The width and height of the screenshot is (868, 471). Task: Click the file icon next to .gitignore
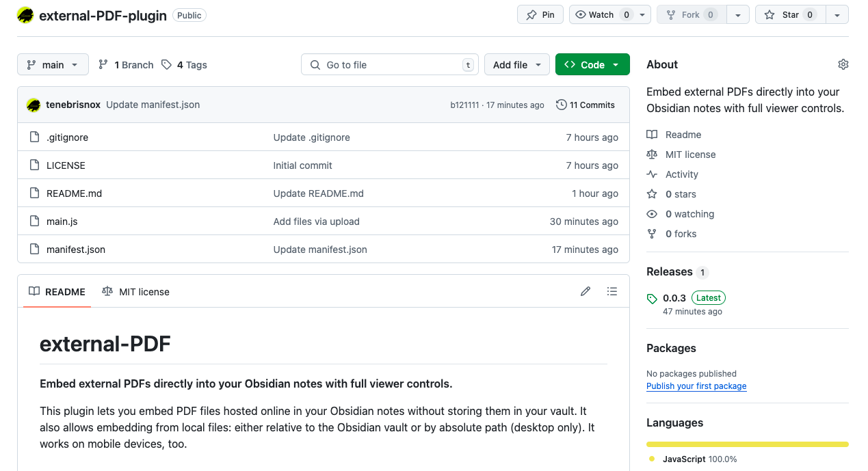(x=34, y=137)
